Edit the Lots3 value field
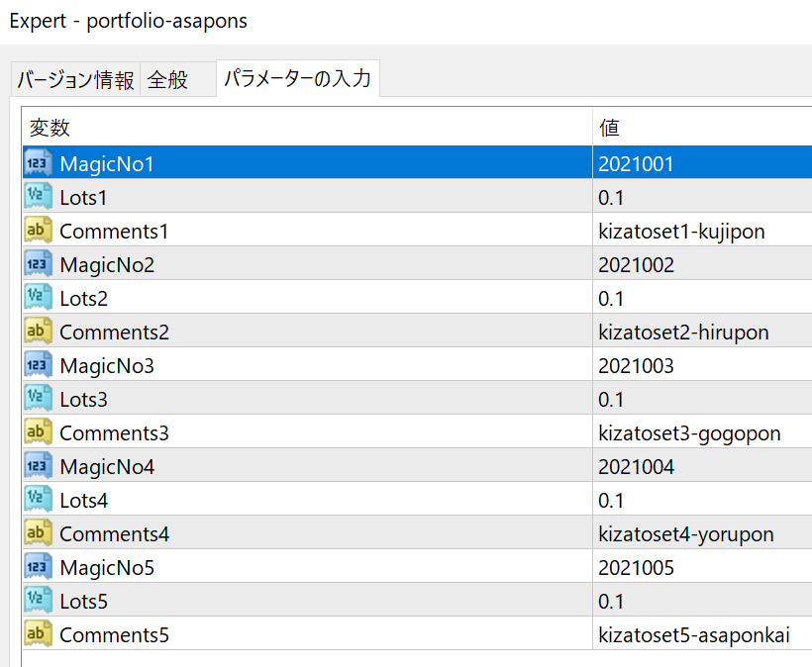The width and height of the screenshot is (812, 667). pos(611,399)
